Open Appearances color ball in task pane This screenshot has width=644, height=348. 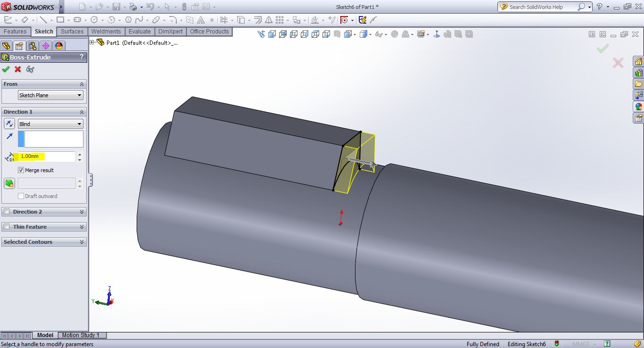click(x=638, y=107)
